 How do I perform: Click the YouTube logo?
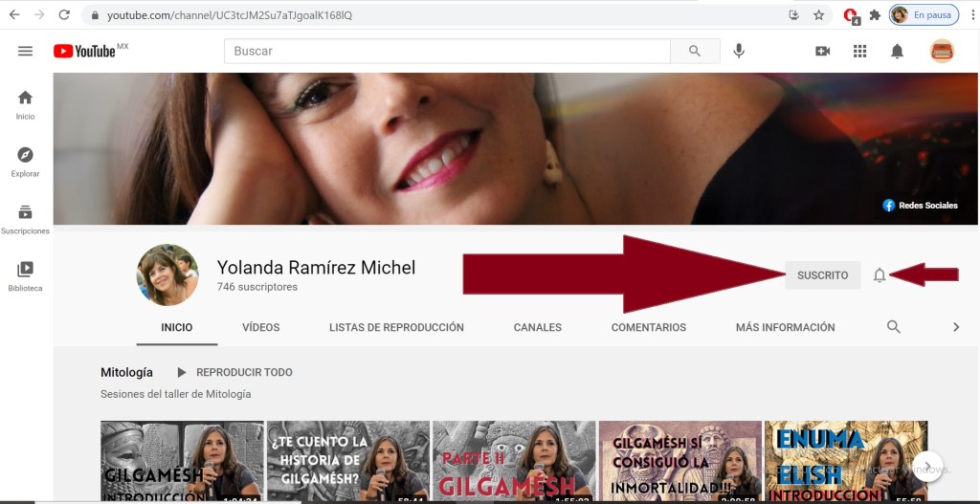tap(85, 51)
